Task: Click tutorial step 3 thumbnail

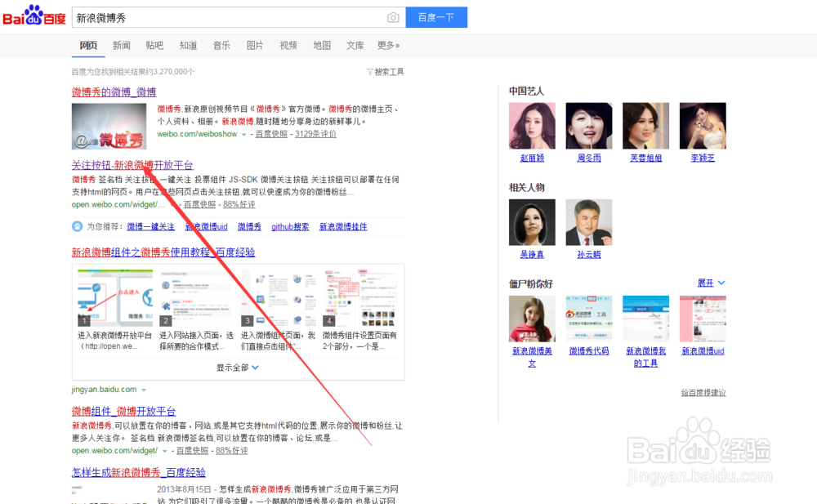Action: tap(279, 297)
